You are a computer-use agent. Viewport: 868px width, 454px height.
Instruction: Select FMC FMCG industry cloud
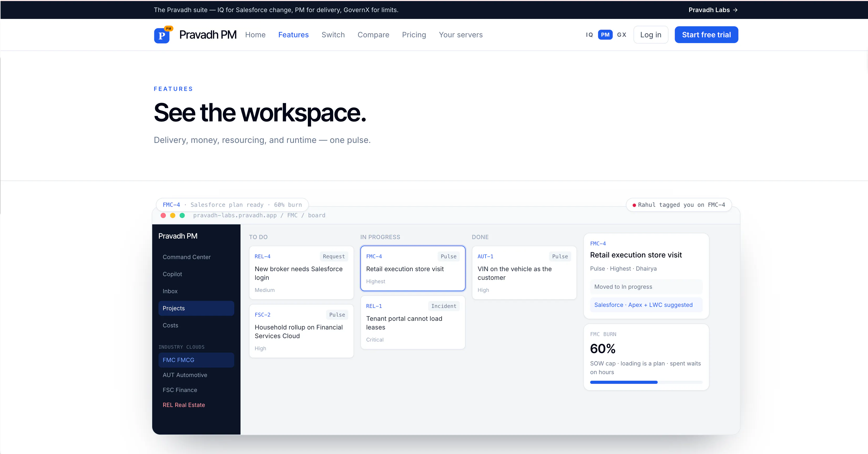coord(196,360)
